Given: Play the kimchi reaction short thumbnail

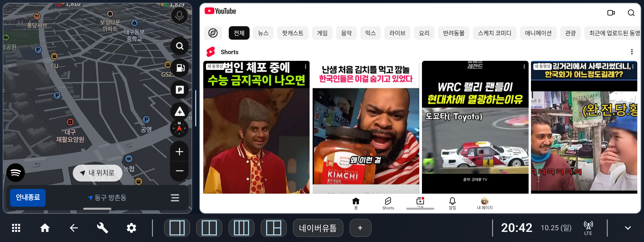Looking at the screenshot, I should tap(366, 127).
